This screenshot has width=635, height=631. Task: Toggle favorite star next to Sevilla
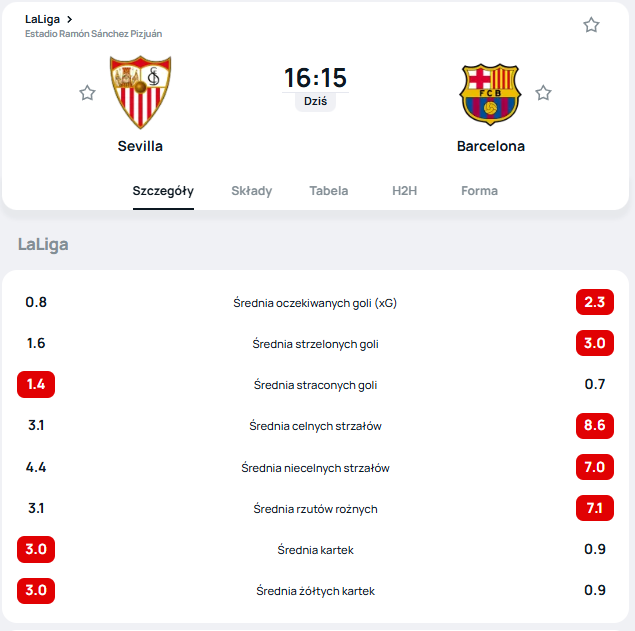click(x=87, y=93)
